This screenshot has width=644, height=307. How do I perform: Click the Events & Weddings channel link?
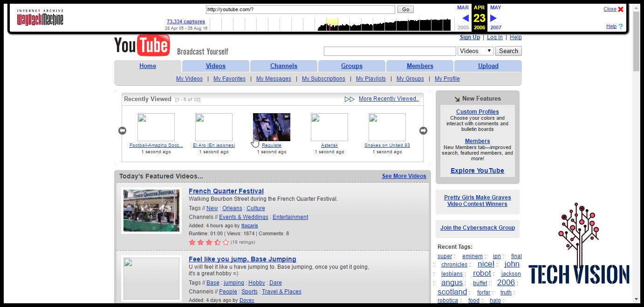(244, 217)
